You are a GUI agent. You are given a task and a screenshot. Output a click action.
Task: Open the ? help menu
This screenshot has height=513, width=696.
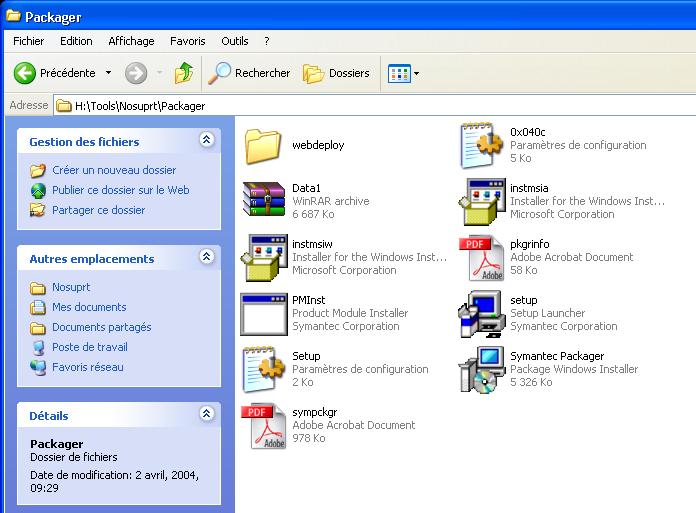[x=266, y=41]
